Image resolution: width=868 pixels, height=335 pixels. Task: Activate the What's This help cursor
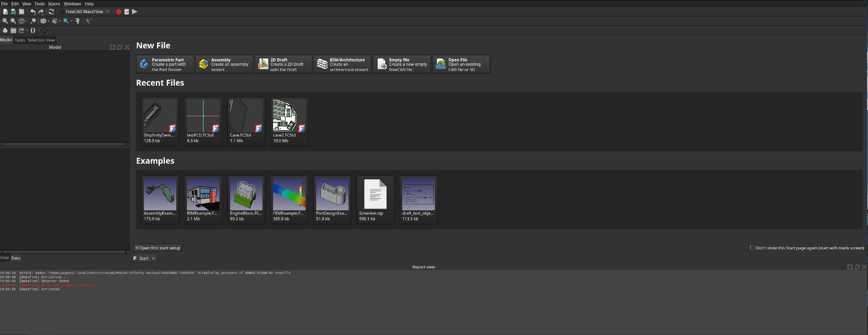click(89, 21)
